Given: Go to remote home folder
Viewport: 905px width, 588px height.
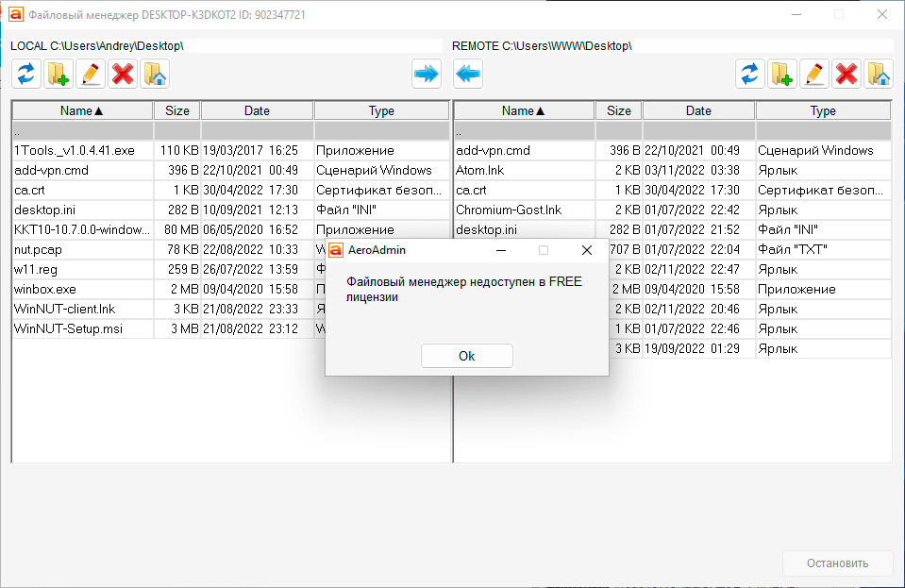Looking at the screenshot, I should pyautogui.click(x=879, y=74).
